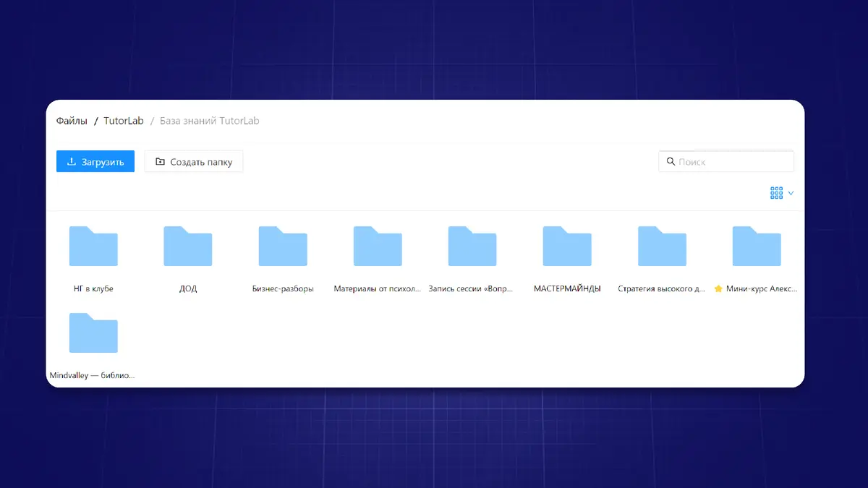This screenshot has width=868, height=488.
Task: Focus the Поиск search field
Action: point(732,162)
